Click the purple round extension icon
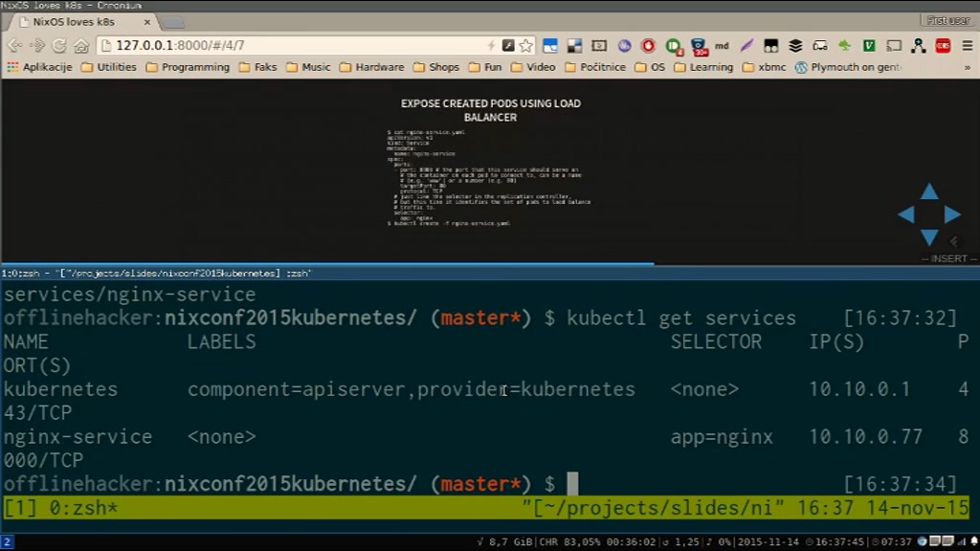 pyautogui.click(x=624, y=46)
